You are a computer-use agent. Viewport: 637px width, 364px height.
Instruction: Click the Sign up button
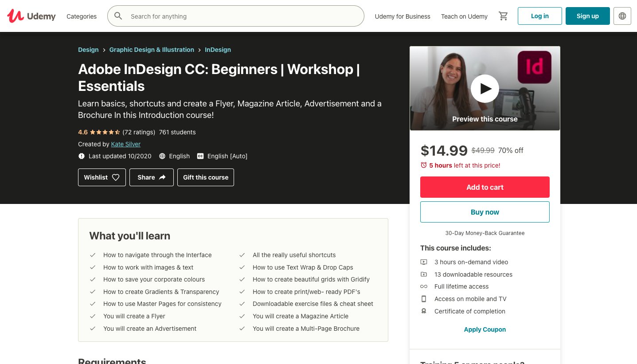588,16
